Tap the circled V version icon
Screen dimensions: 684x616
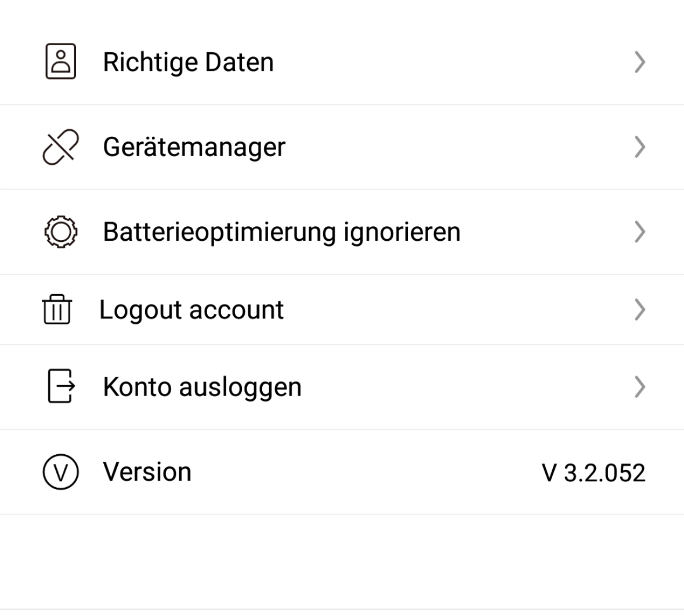point(60,472)
